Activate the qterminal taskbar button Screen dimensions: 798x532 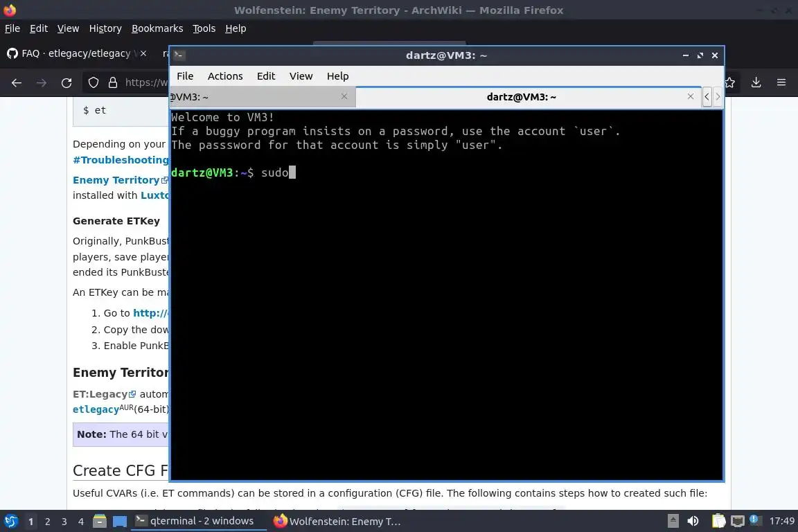(x=199, y=521)
